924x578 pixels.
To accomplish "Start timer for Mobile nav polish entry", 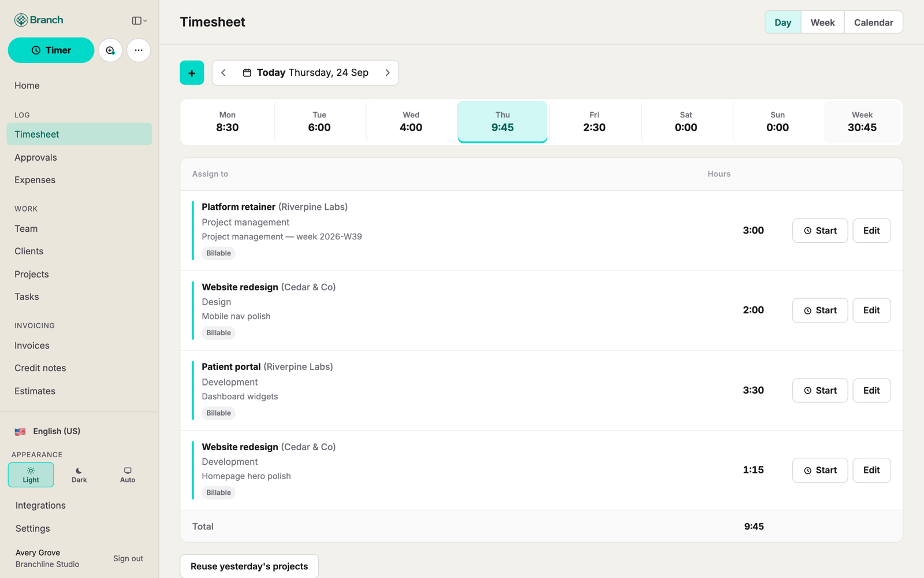I will (820, 310).
